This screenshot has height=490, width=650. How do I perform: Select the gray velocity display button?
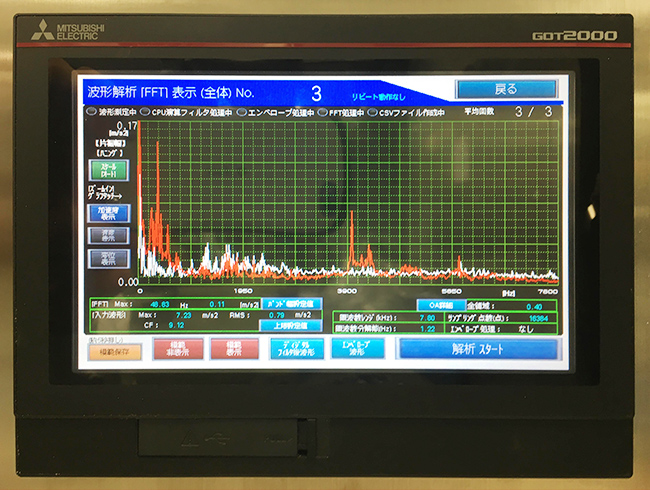point(109,235)
